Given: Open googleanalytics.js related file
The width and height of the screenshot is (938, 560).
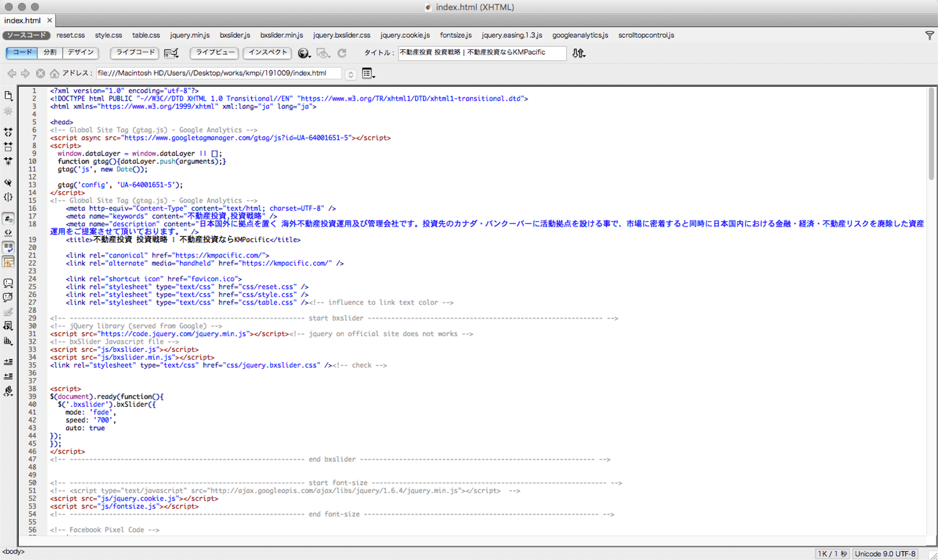Looking at the screenshot, I should [x=580, y=36].
